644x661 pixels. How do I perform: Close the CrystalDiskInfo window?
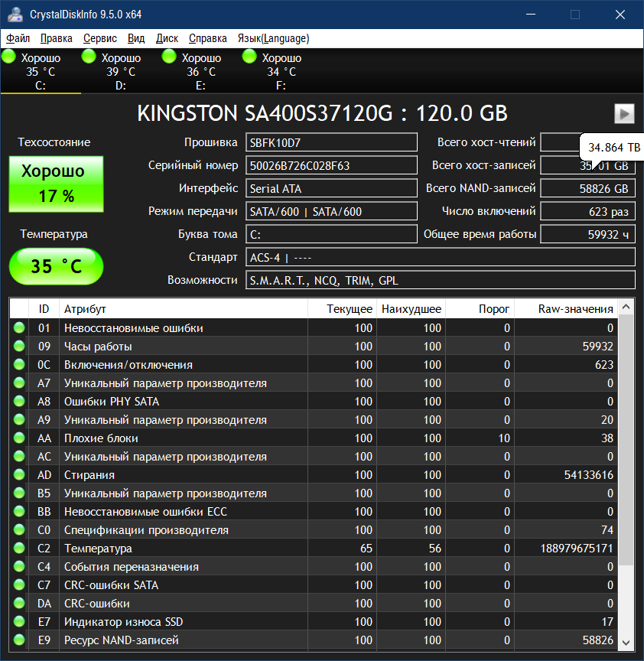620,15
